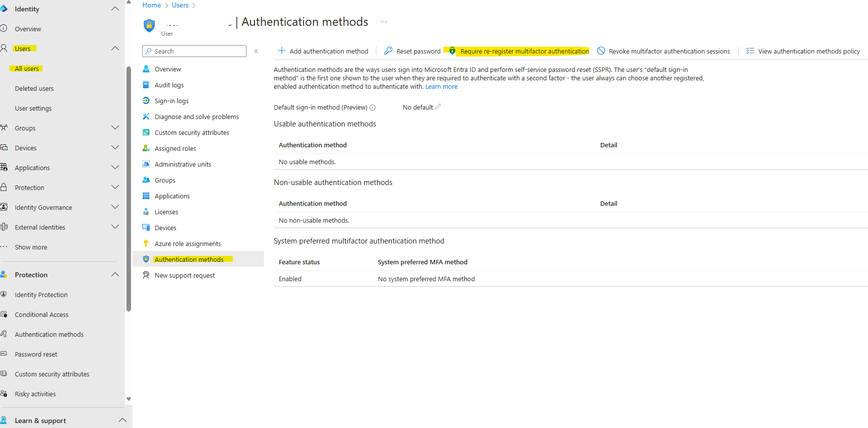Open Custom security attributes in left sidebar

pyautogui.click(x=52, y=374)
